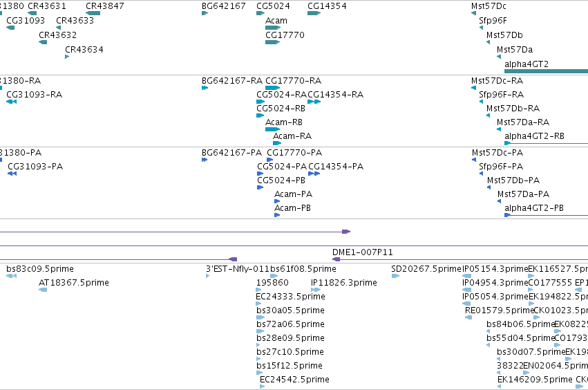Select transcript Mst57Db-RA
The height and width of the screenshot is (390, 588).
point(513,109)
